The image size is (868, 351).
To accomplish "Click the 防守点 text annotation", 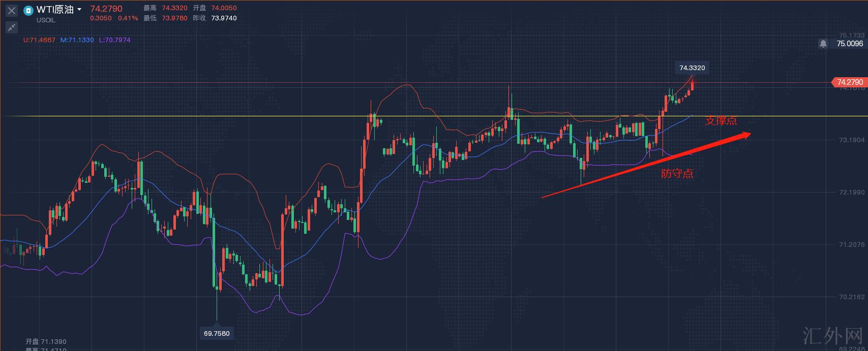I will pyautogui.click(x=677, y=174).
